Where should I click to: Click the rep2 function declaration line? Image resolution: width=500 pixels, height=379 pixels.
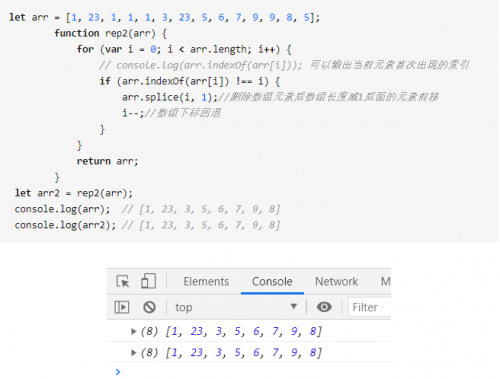click(111, 33)
